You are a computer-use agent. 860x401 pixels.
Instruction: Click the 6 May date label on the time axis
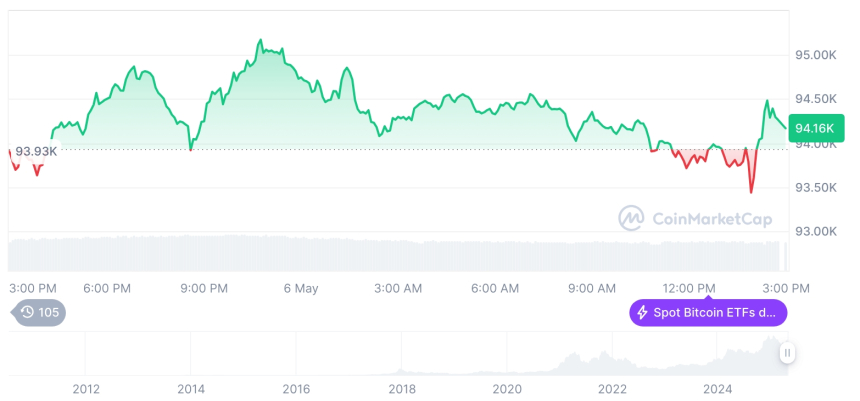tap(300, 288)
